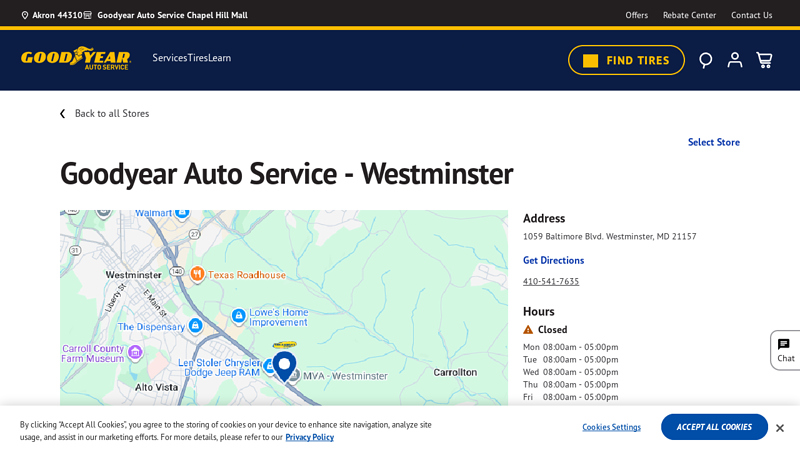
Task: Click the Goodyear Auto Service - Westminster heading
Action: pos(287,173)
